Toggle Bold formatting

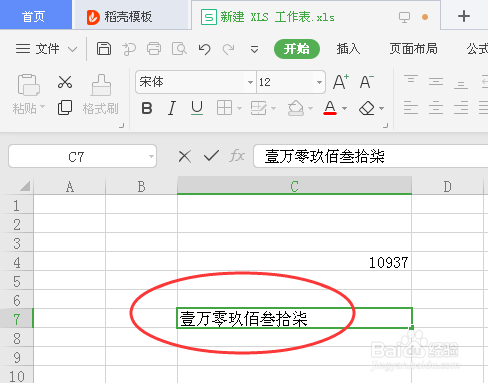147,108
